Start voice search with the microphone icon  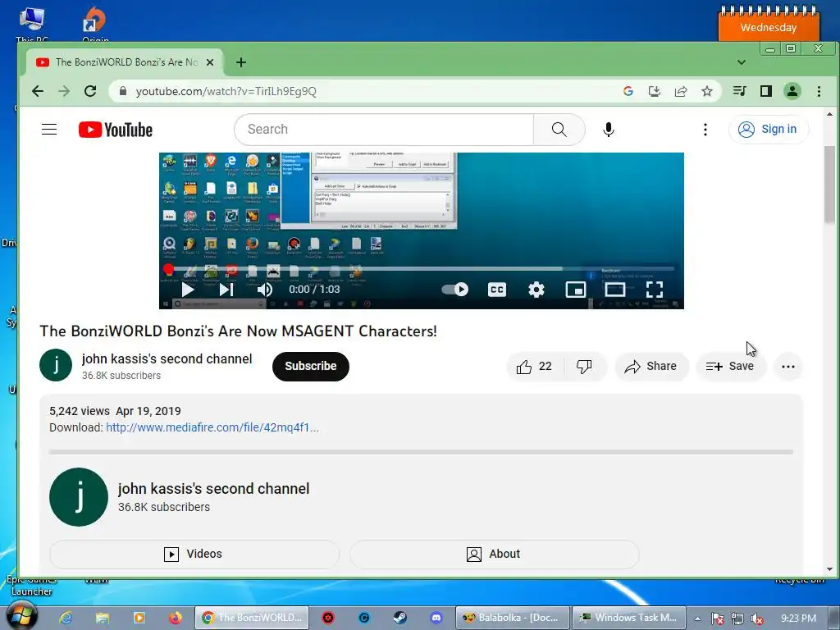[608, 129]
